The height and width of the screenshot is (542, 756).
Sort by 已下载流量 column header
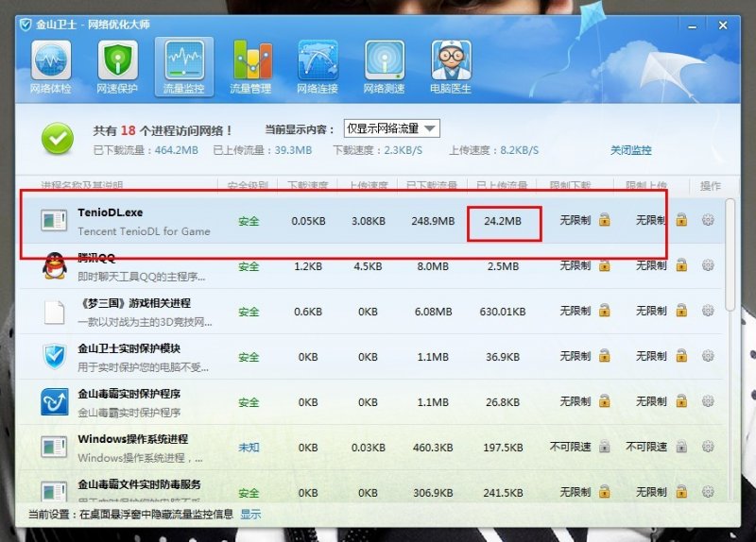pos(432,185)
